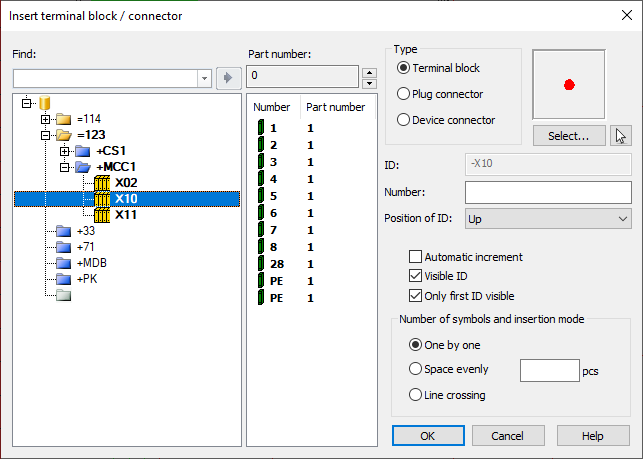The image size is (643, 459).
Task: Select the Line crossing insertion mode
Action: coord(415,395)
